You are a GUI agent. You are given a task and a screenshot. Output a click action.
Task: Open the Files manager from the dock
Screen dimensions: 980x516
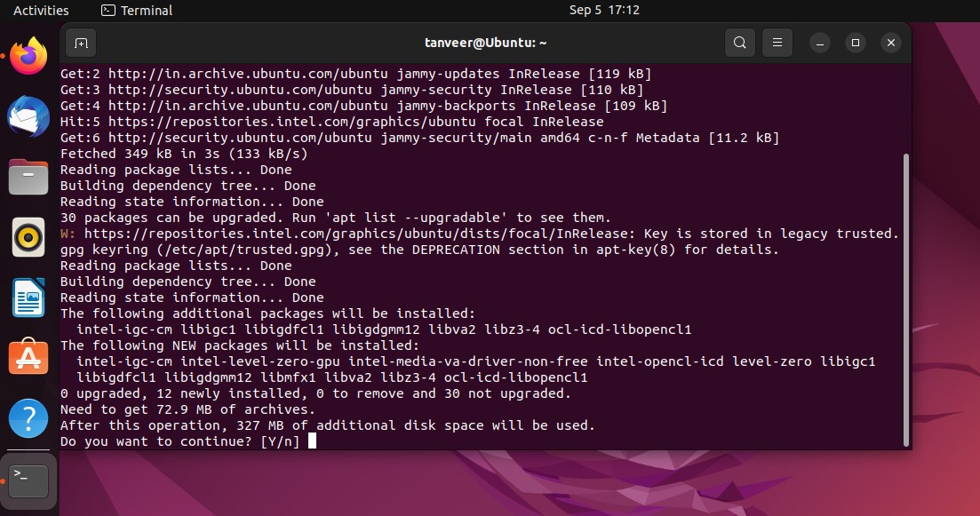(x=28, y=177)
